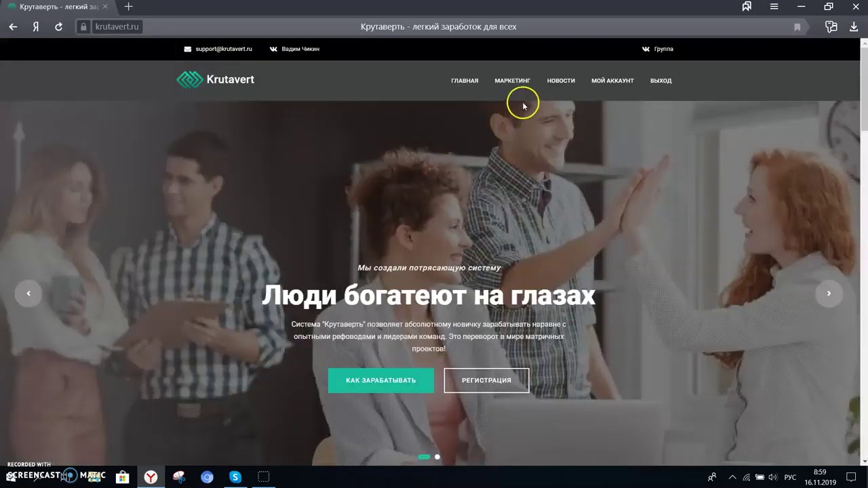Select the second white slider dot
Image resolution: width=868 pixels, height=488 pixels.
click(x=437, y=457)
